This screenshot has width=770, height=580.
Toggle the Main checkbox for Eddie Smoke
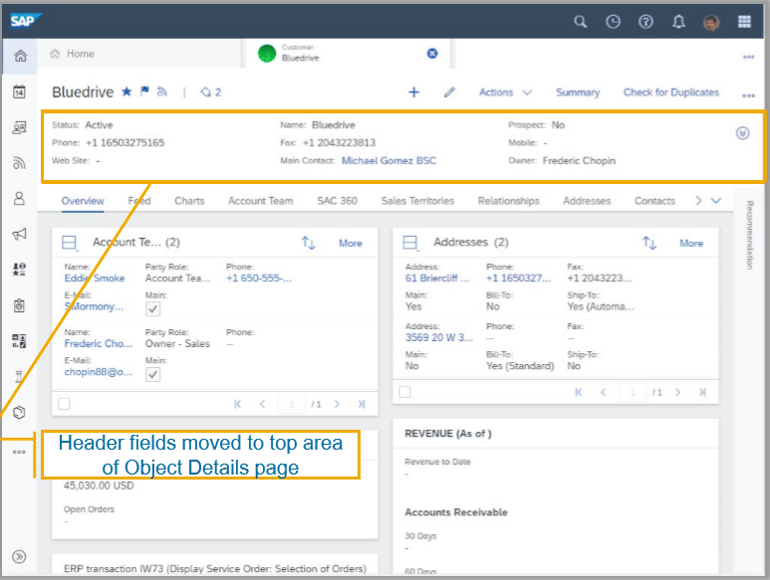coord(153,309)
